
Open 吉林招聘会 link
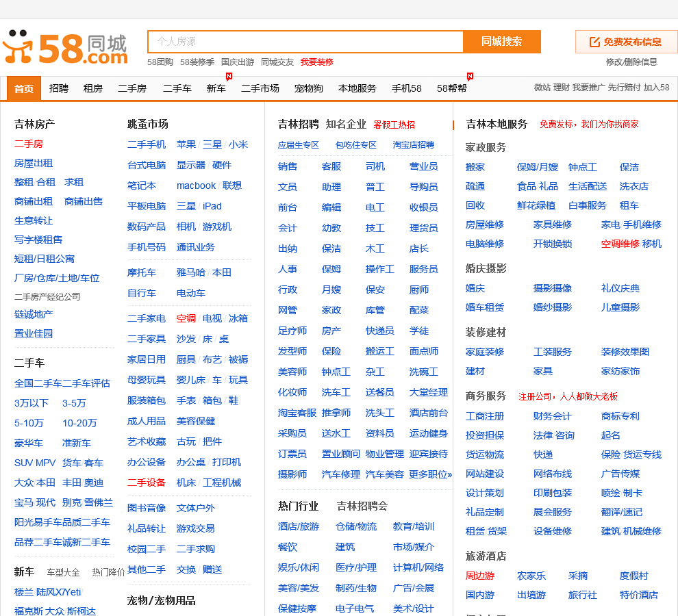click(362, 506)
